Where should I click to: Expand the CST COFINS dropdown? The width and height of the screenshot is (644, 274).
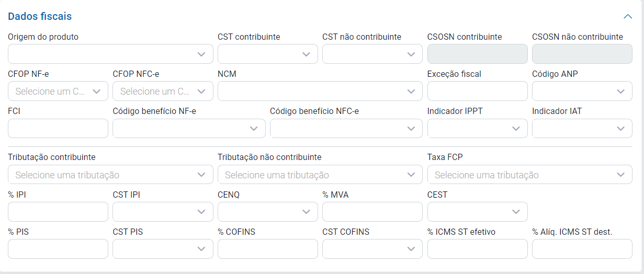pyautogui.click(x=372, y=249)
